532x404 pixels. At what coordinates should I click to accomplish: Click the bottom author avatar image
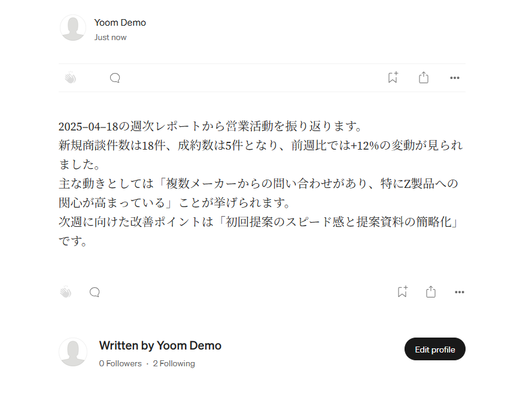click(x=73, y=352)
